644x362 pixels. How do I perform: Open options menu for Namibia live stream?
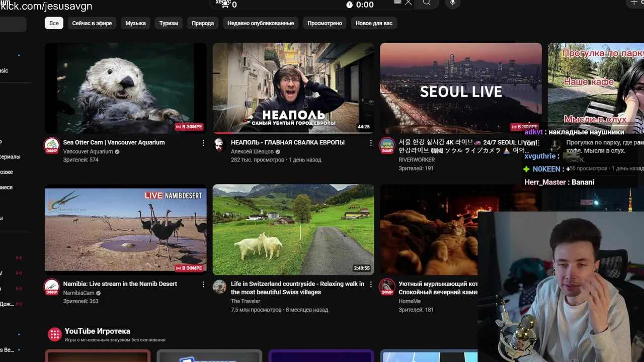[203, 284]
